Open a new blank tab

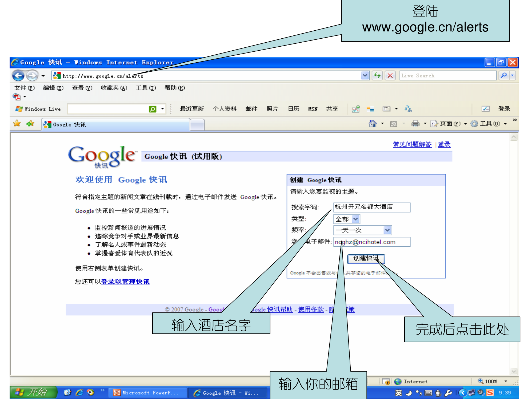(x=197, y=125)
